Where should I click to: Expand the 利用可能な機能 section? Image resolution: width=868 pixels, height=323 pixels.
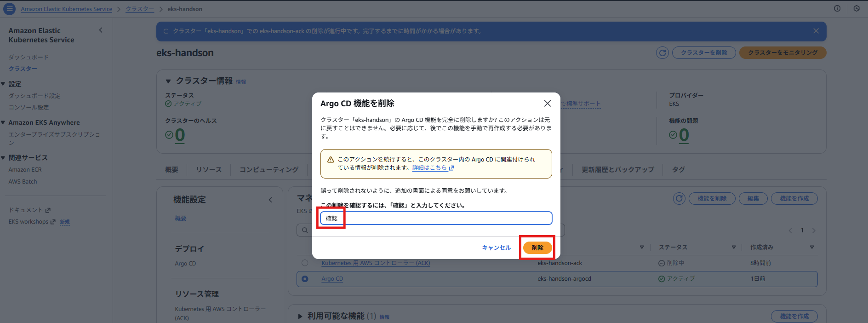pos(300,316)
